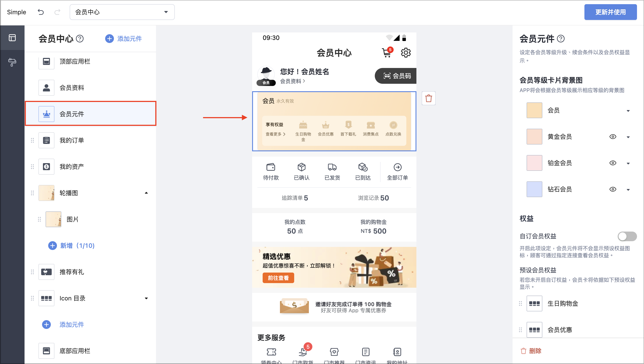This screenshot has height=364, width=644.
Task: Click the 首下载礼 icon in benefits
Action: pyautogui.click(x=348, y=125)
